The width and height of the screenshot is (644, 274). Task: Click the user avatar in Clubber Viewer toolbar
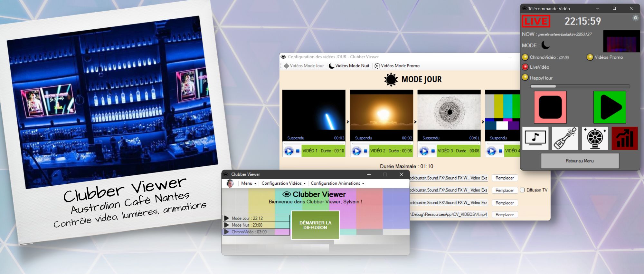point(230,183)
